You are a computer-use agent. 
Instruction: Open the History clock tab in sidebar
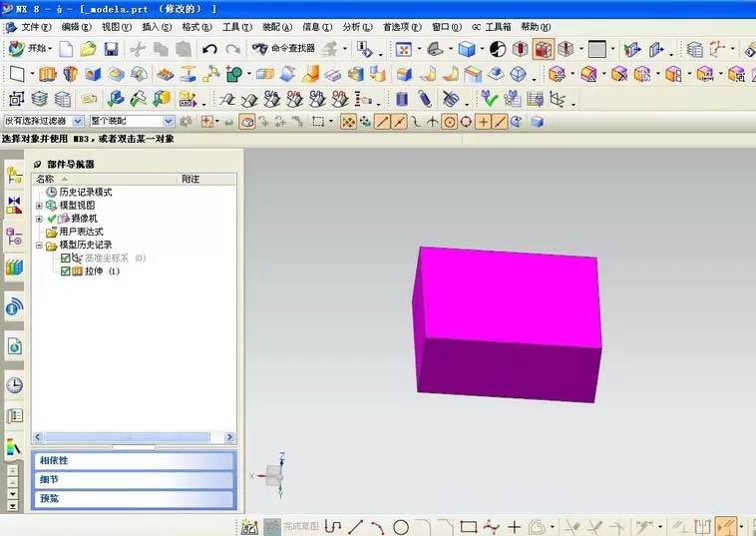15,384
